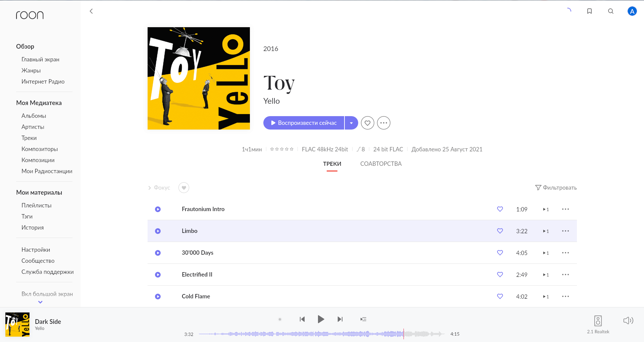Expand sidebar with the down chevron
This screenshot has height=342, width=644.
pos(40,302)
